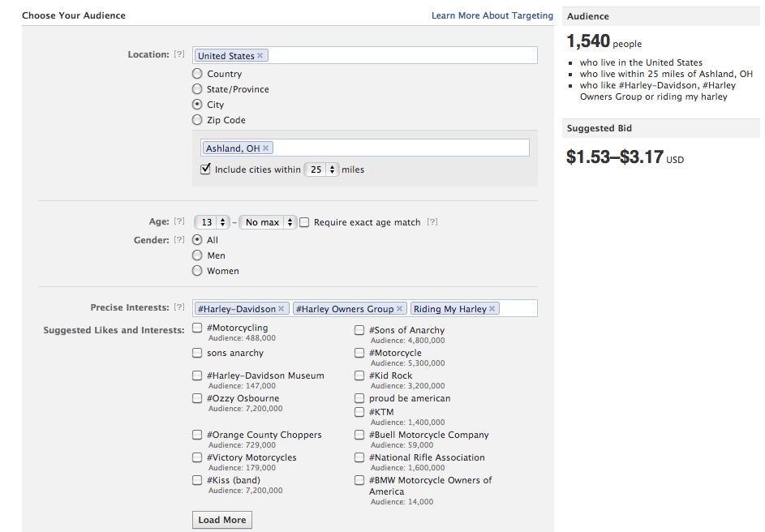Viewport: 765px width, 532px height.
Task: Remove the United States location tag
Action: coord(260,56)
